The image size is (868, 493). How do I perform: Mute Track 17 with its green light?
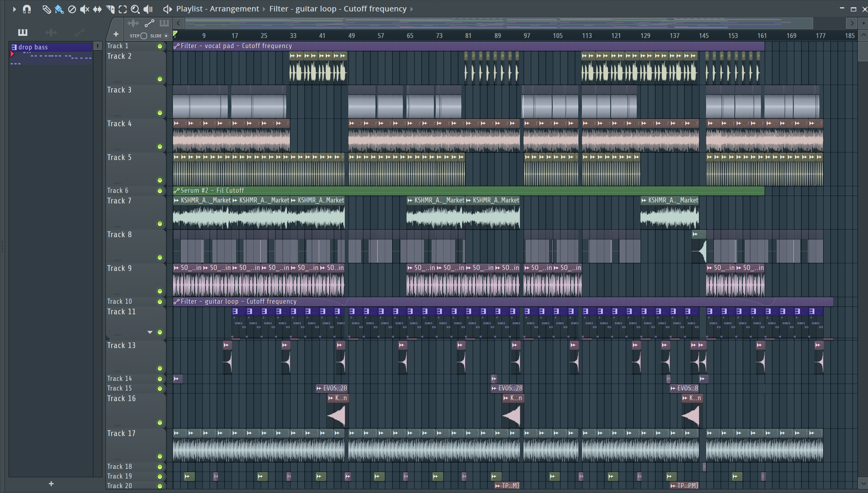[x=160, y=457]
